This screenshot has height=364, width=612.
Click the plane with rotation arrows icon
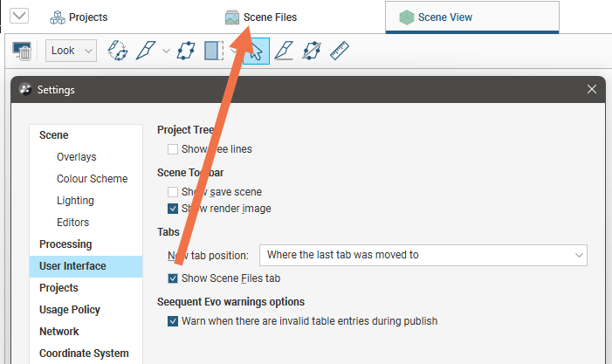tap(311, 51)
